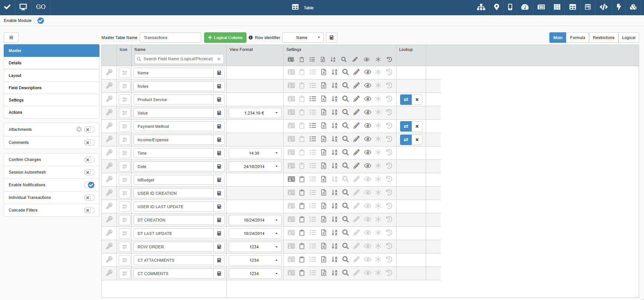Enable the Individual Transactions switch

click(89, 197)
